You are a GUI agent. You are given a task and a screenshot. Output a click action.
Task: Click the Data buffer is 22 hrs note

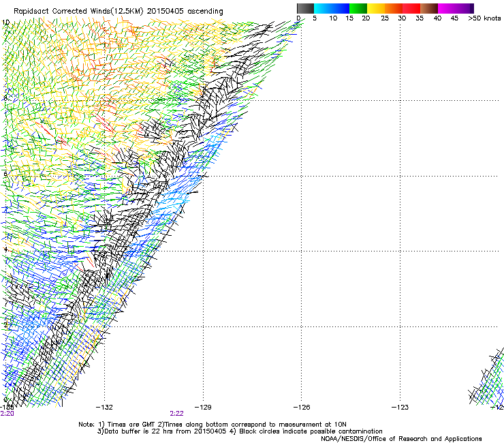click(x=240, y=431)
